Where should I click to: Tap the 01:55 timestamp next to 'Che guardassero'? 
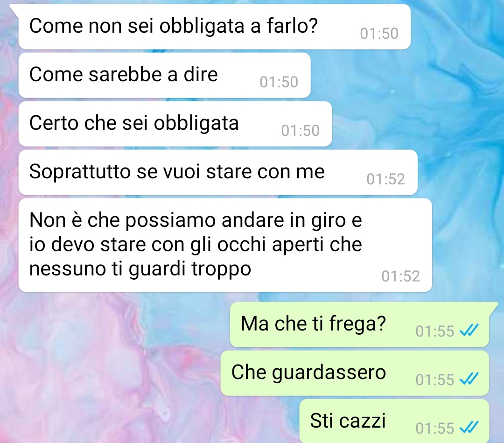click(x=434, y=380)
